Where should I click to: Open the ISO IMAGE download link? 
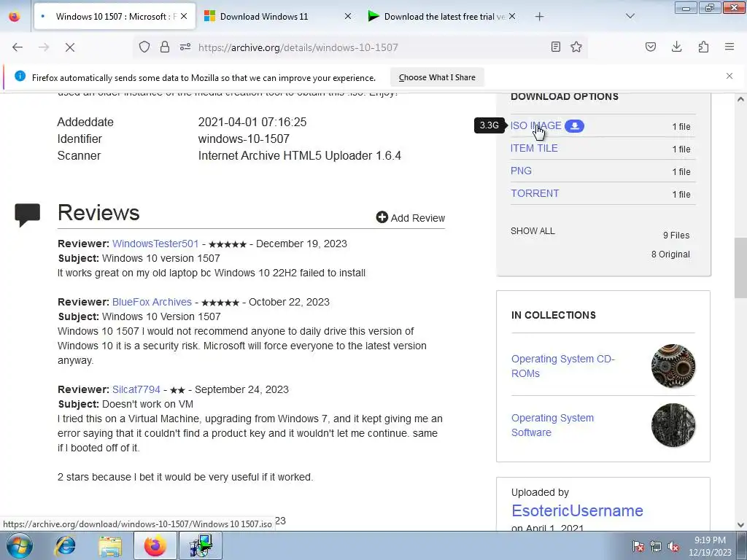pyautogui.click(x=536, y=125)
